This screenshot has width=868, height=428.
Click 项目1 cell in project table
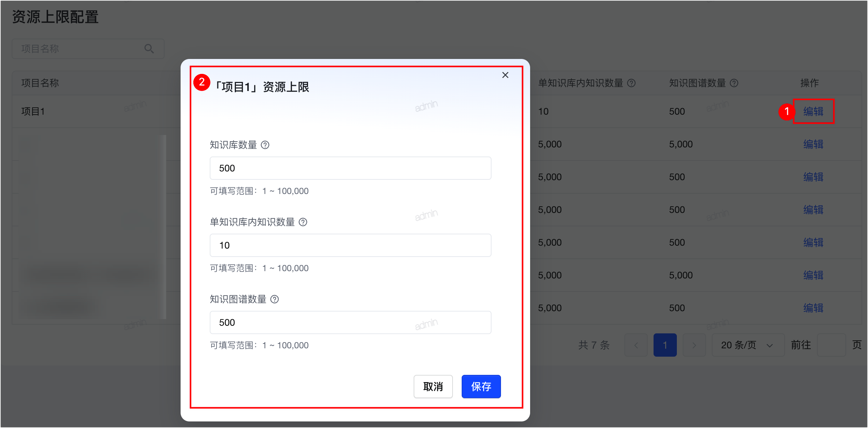[33, 111]
